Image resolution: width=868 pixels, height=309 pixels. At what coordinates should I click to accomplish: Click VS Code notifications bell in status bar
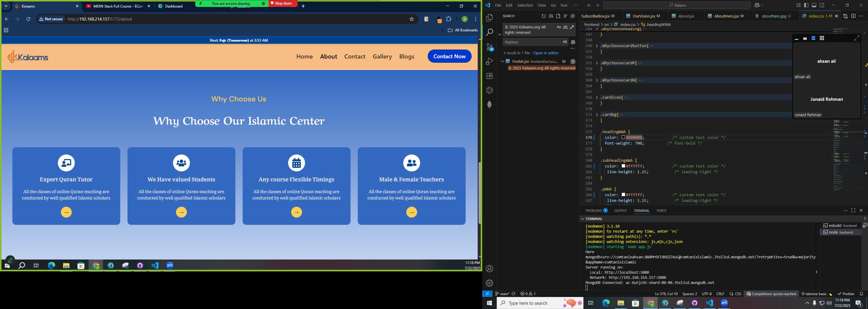coord(861,294)
